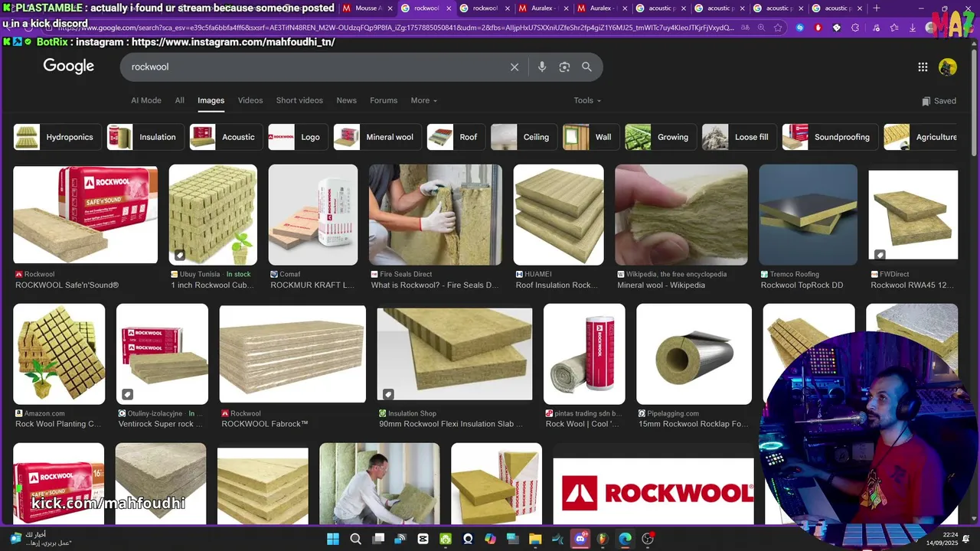Image resolution: width=980 pixels, height=551 pixels.
Task: Filter images by Wall chip
Action: click(591, 137)
